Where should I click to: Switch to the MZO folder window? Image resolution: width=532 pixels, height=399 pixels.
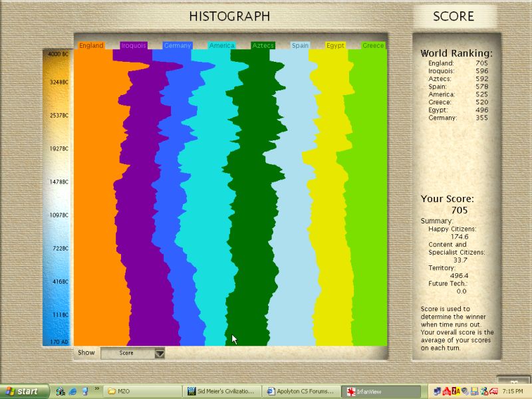click(142, 391)
